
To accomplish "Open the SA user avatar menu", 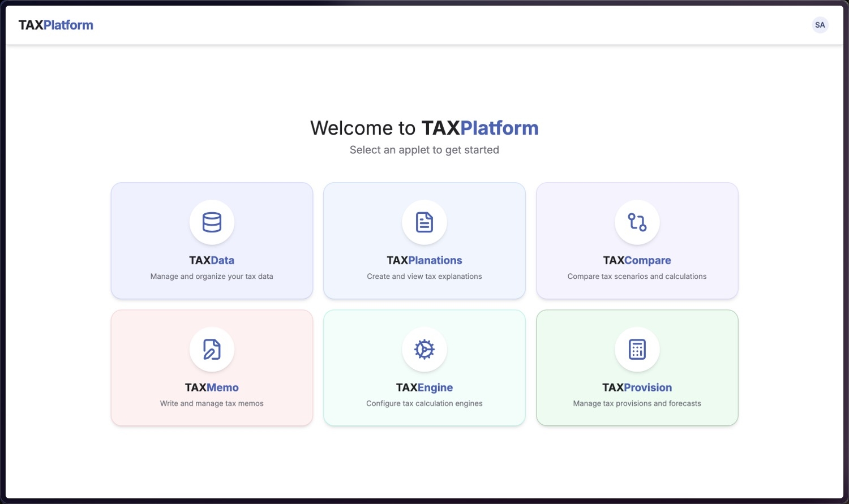I will click(820, 25).
